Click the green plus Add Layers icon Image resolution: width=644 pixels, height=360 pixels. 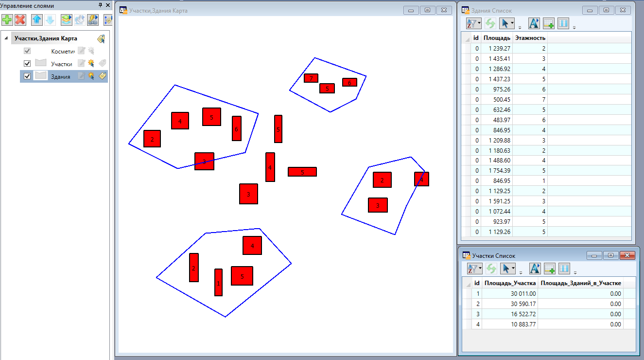pyautogui.click(x=7, y=20)
